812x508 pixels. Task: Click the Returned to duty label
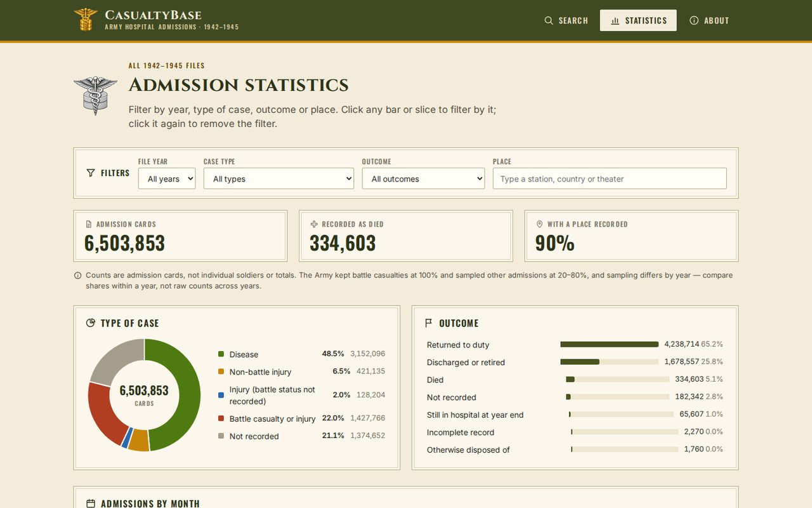click(x=458, y=345)
